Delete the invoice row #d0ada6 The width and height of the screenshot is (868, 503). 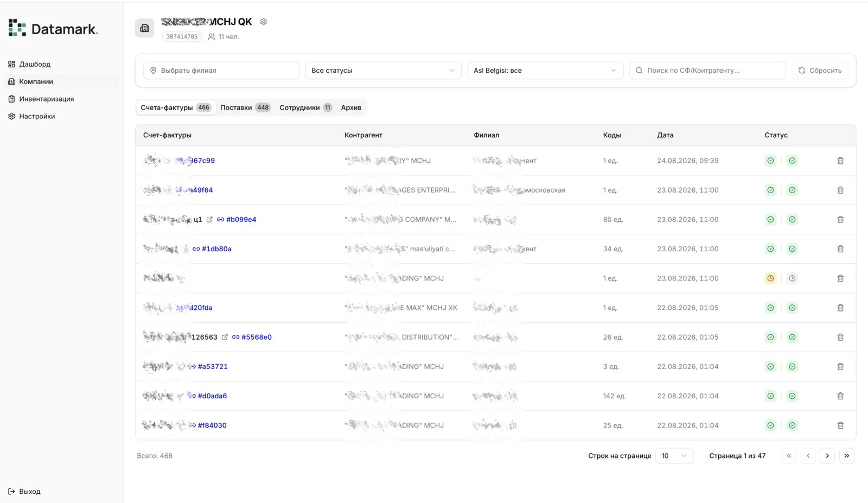840,396
